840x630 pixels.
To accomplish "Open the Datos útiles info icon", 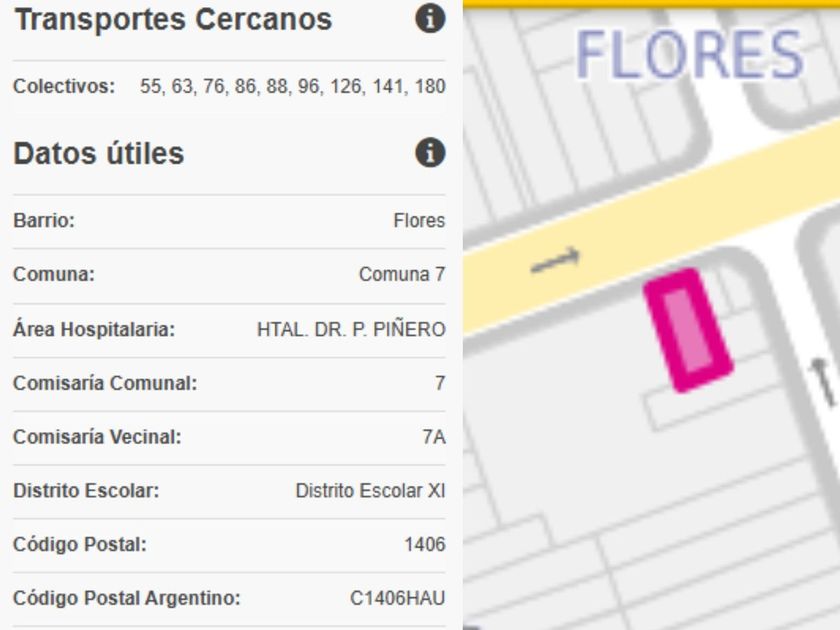I will 430,153.
